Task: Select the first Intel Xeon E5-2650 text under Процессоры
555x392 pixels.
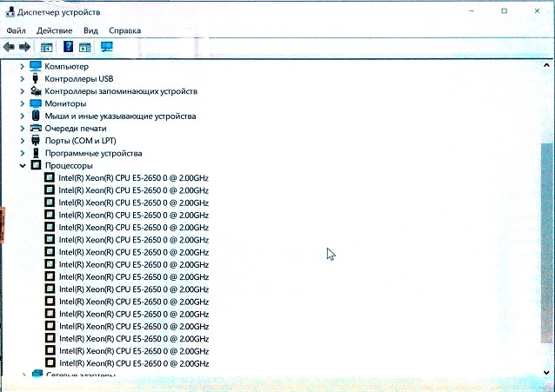Action: coord(133,178)
